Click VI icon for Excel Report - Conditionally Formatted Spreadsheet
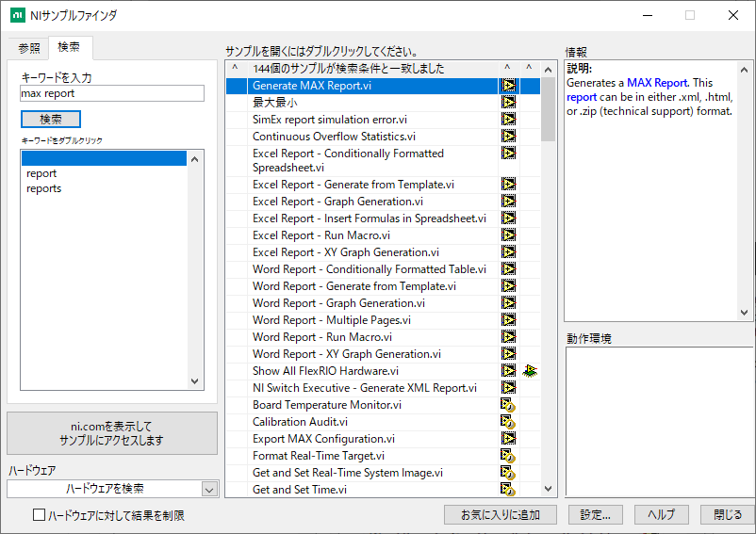This screenshot has height=534, width=756. tap(508, 154)
